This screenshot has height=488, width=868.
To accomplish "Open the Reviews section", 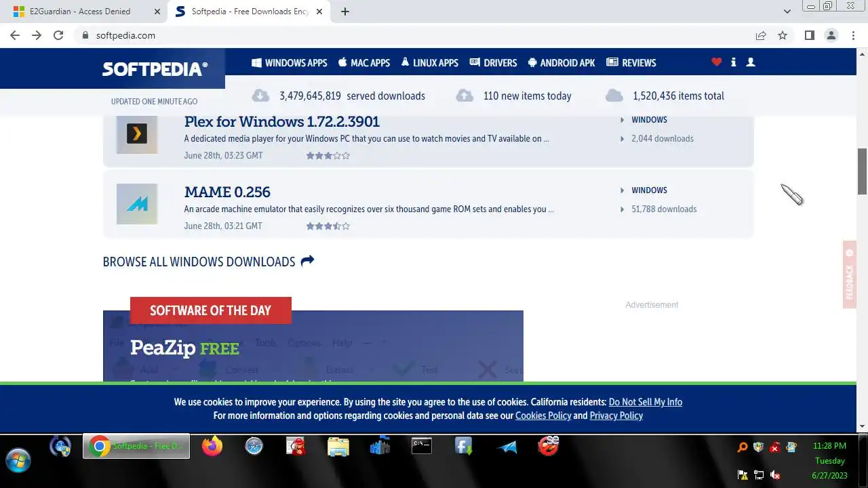I will (x=631, y=62).
